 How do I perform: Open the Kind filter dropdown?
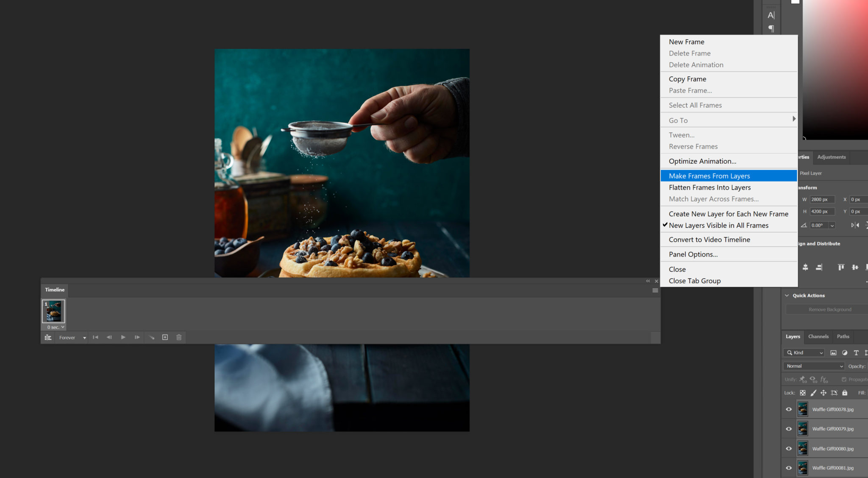pos(804,353)
